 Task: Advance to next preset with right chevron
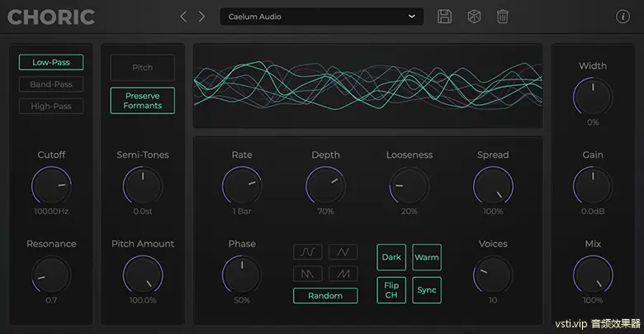click(x=202, y=17)
